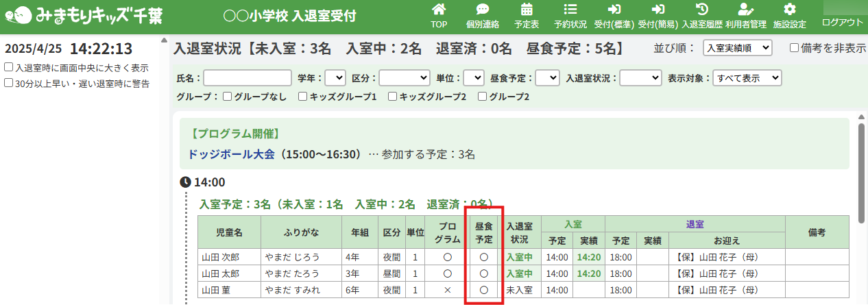Open the 並び順 sort dropdown

coord(738,48)
